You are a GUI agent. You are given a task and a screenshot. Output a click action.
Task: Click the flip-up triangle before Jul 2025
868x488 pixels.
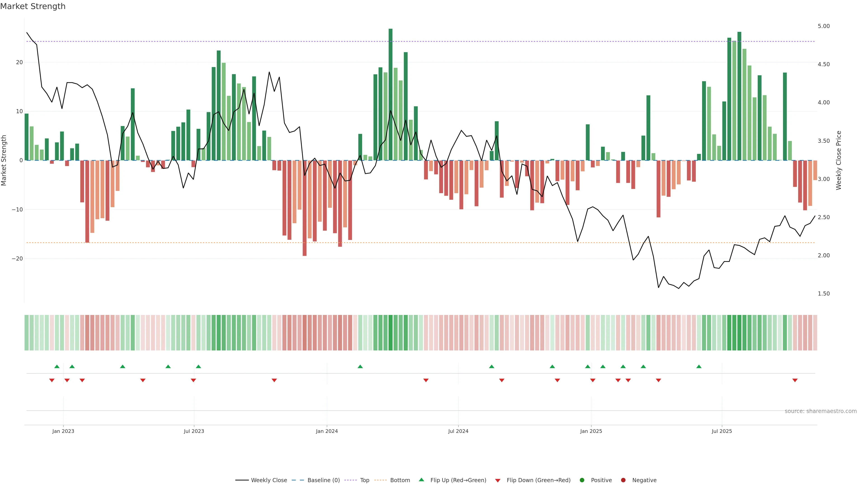tap(699, 366)
